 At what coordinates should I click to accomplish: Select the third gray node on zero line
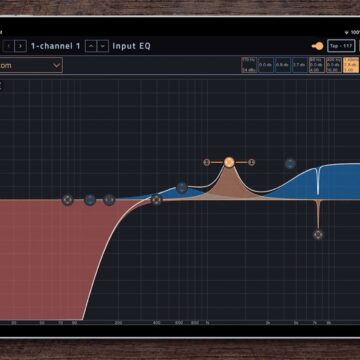click(x=109, y=200)
